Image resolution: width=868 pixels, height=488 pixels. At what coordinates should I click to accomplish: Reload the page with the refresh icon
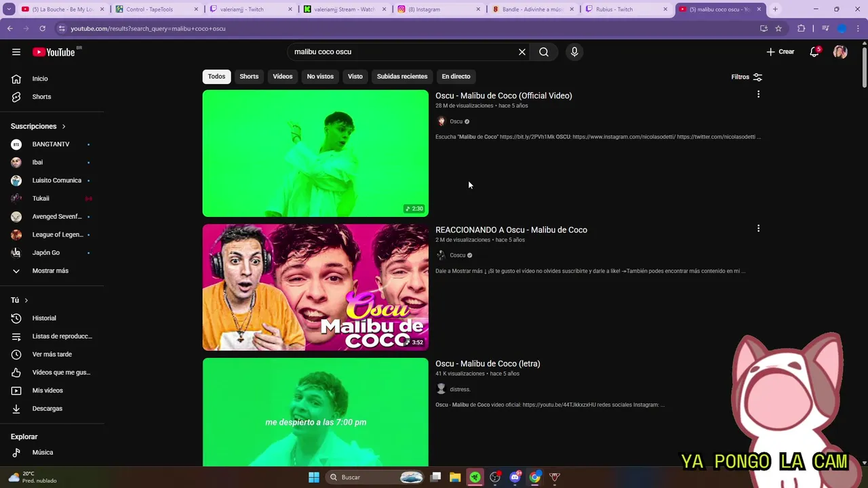coord(42,28)
